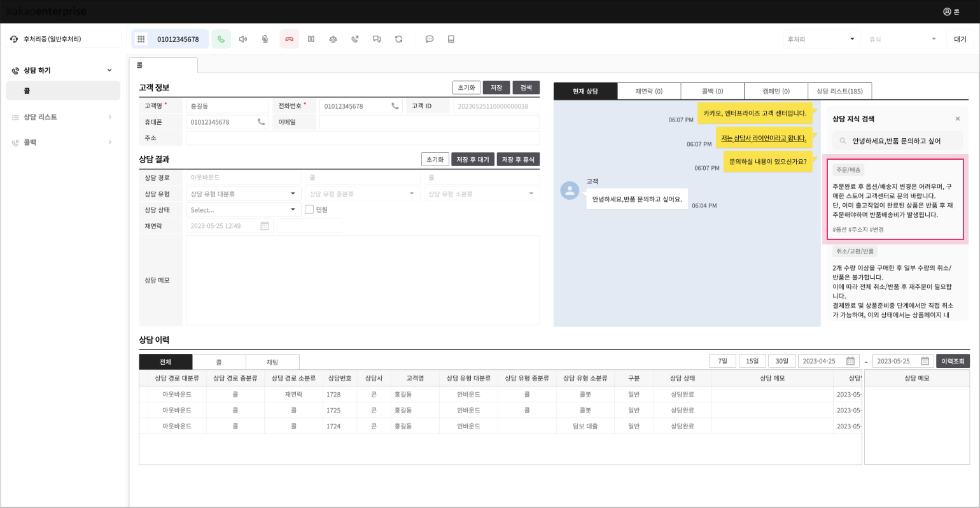Click the call transfer icon
The image size is (980, 508).
click(355, 39)
